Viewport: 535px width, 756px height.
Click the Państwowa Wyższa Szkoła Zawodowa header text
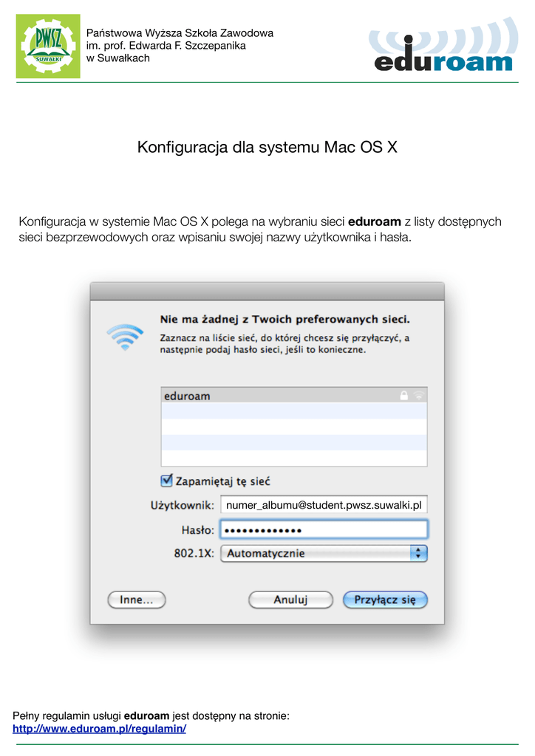pyautogui.click(x=180, y=32)
